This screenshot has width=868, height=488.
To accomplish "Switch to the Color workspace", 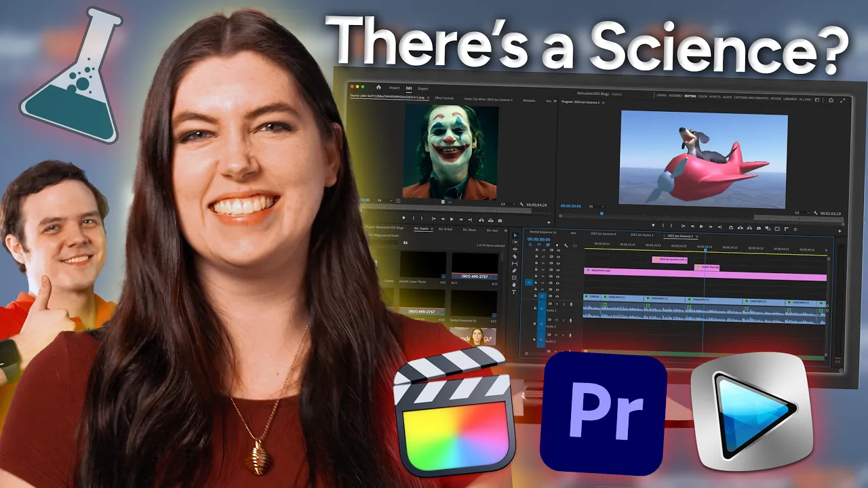I will pyautogui.click(x=703, y=96).
